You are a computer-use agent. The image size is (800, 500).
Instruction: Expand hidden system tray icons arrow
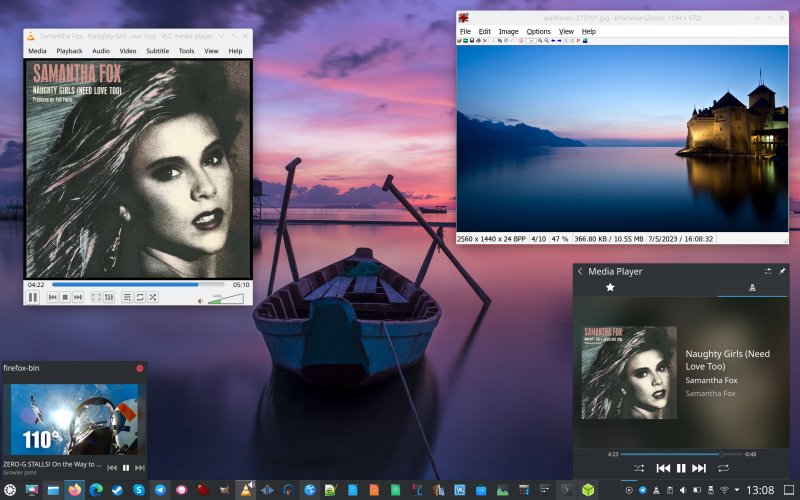click(x=737, y=490)
